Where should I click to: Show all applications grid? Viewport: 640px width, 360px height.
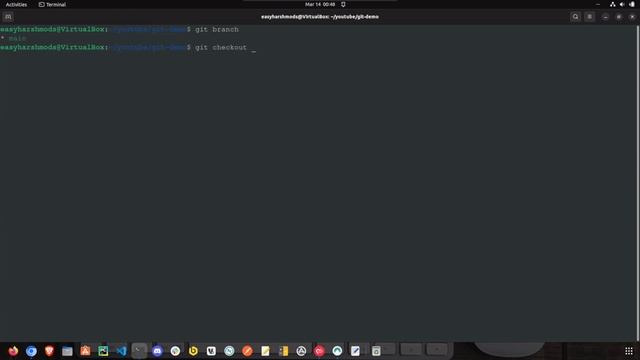coord(629,351)
